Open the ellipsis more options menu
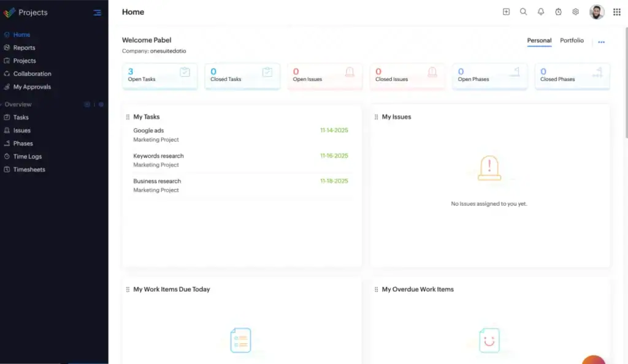The image size is (628, 364). coord(601,42)
